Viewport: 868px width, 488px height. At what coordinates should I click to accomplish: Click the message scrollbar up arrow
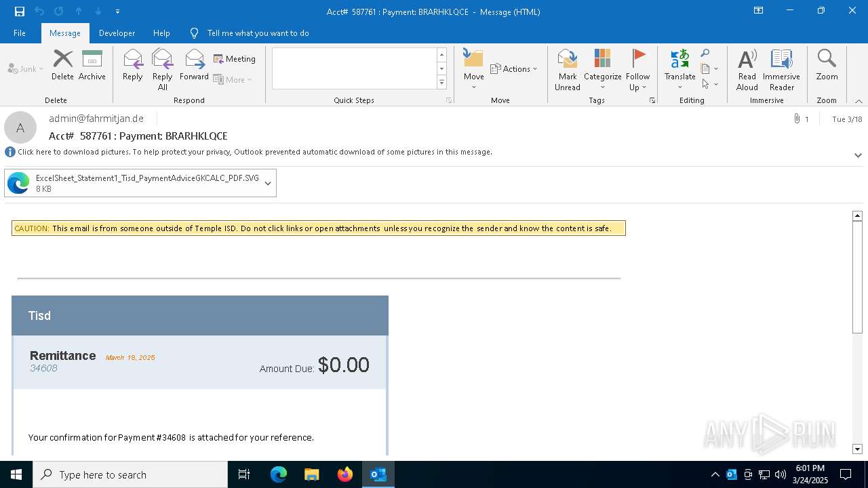tap(857, 216)
